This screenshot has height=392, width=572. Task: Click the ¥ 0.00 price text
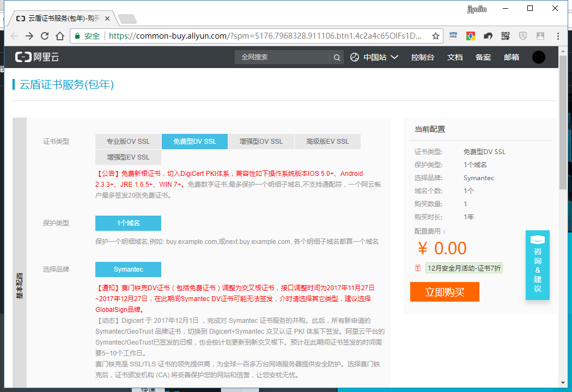[442, 248]
